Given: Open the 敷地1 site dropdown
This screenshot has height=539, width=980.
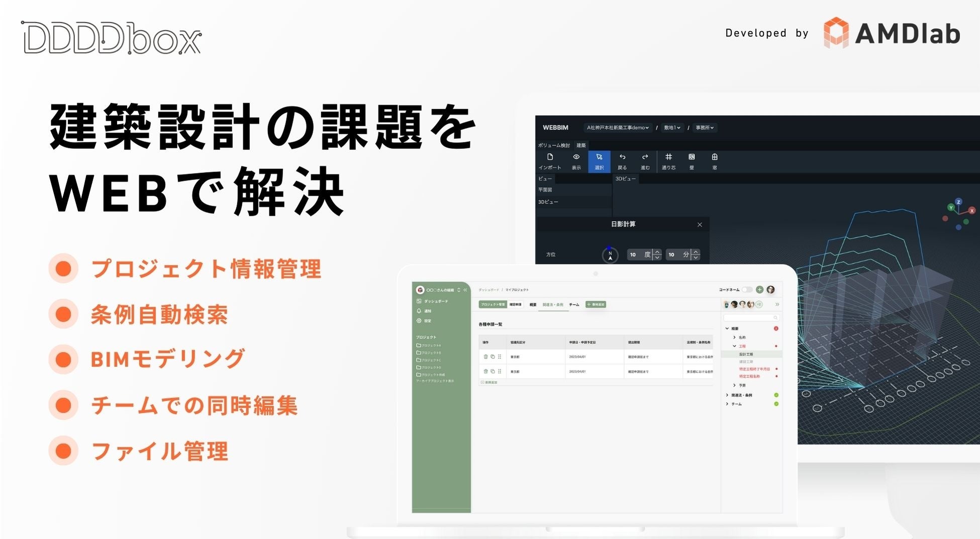Looking at the screenshot, I should pyautogui.click(x=672, y=128).
